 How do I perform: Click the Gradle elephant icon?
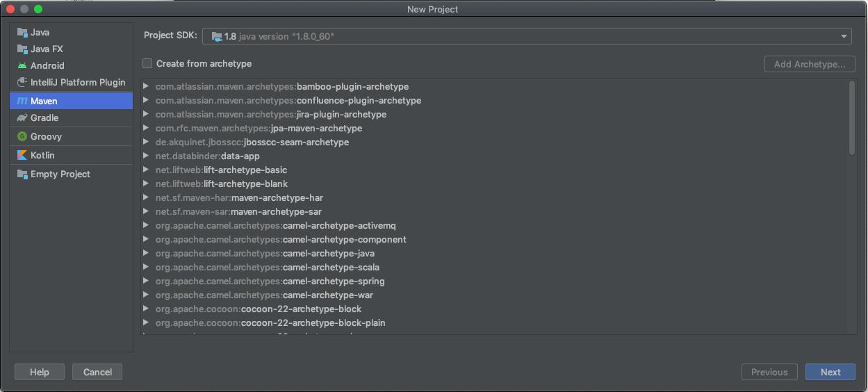[22, 118]
